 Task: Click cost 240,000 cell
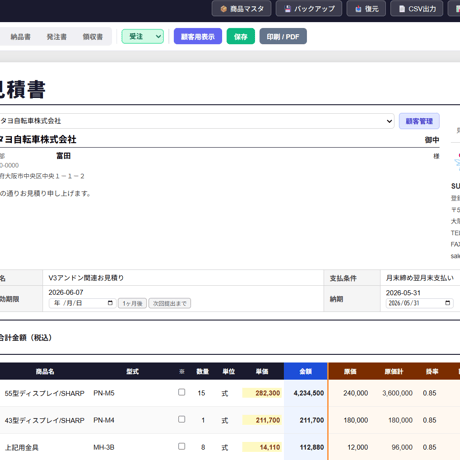356,393
